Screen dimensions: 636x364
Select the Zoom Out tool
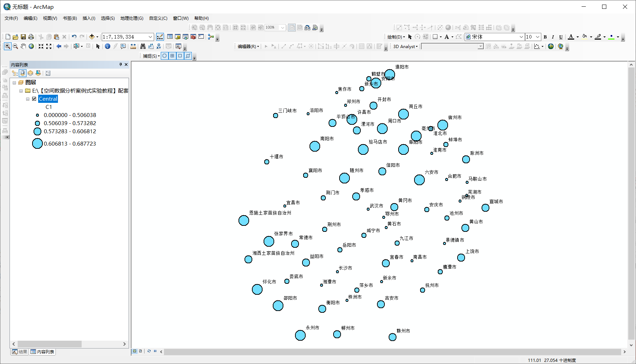tap(16, 46)
